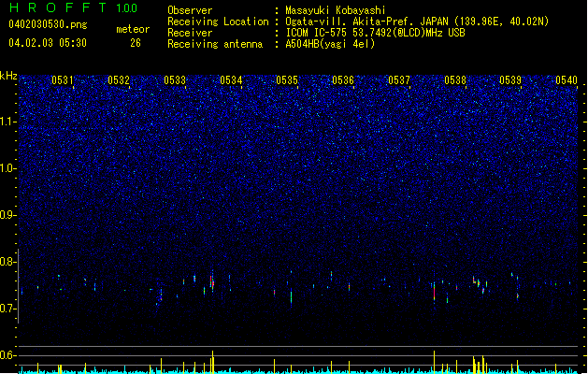Image resolution: width=588 pixels, height=374 pixels.
Task: Click the 0532 time marker
Action: pos(119,80)
